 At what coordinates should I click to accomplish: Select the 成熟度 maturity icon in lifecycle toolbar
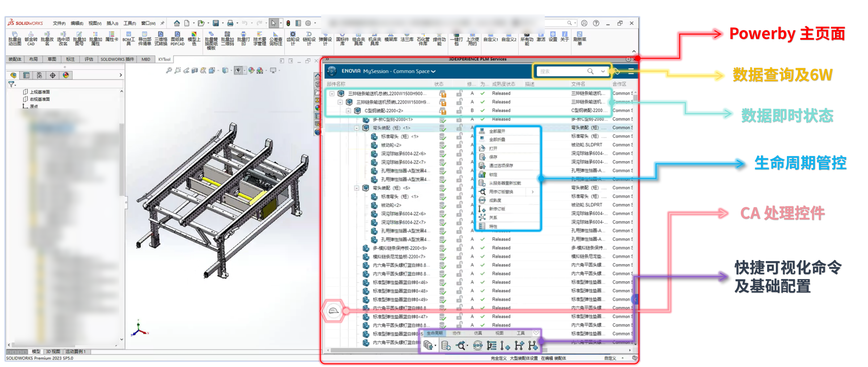pos(477,346)
